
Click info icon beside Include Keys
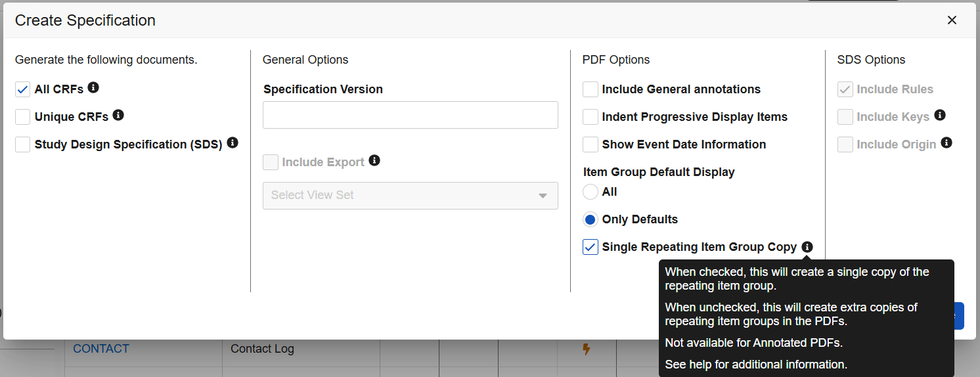tap(940, 115)
